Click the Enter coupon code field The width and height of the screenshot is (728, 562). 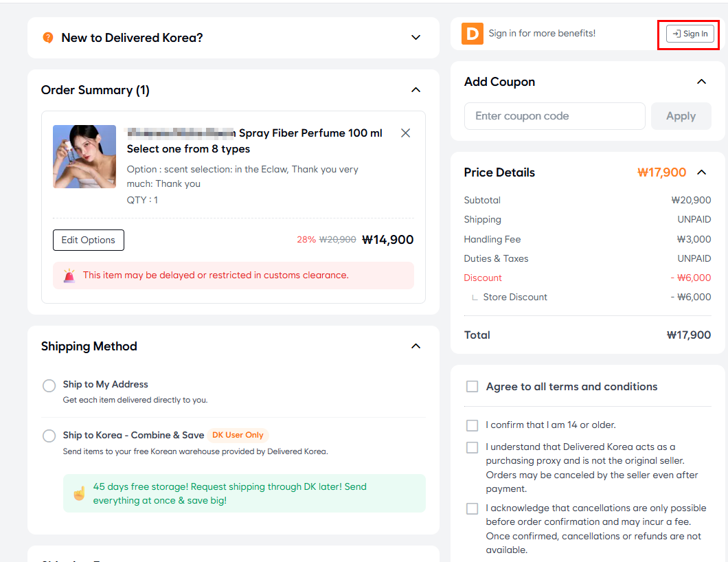coord(554,116)
